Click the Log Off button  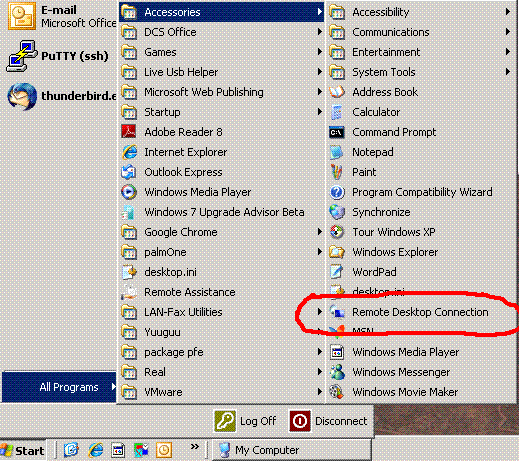pos(245,421)
